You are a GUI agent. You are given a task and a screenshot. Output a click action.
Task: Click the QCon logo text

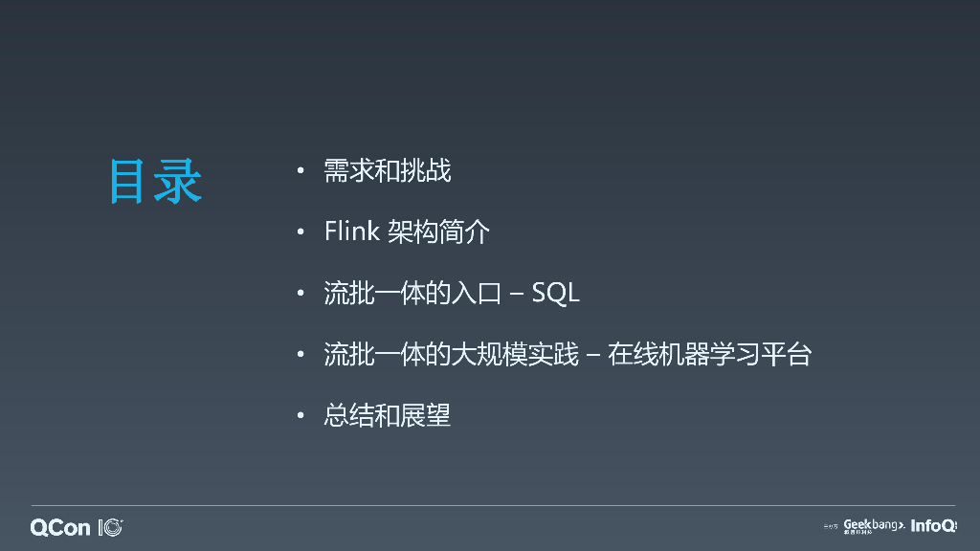click(60, 527)
